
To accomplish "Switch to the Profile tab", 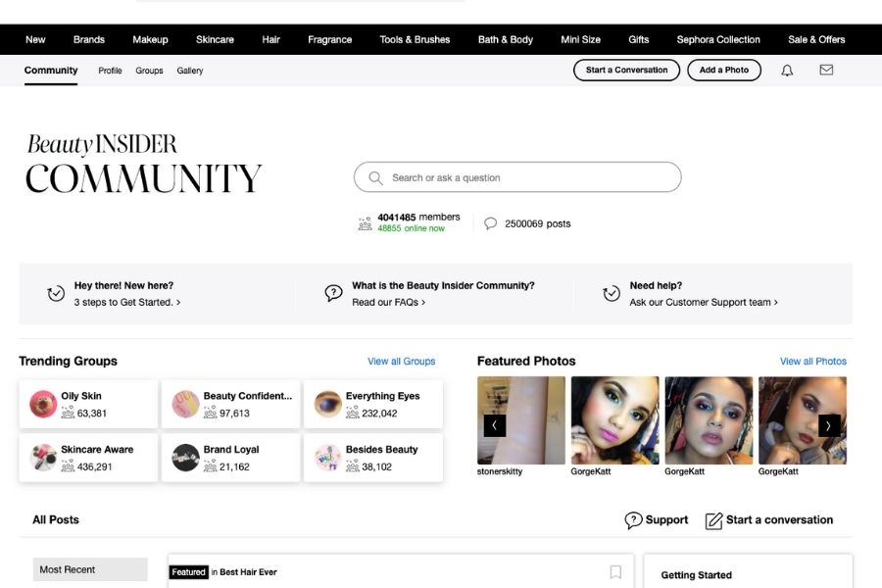I will click(110, 71).
